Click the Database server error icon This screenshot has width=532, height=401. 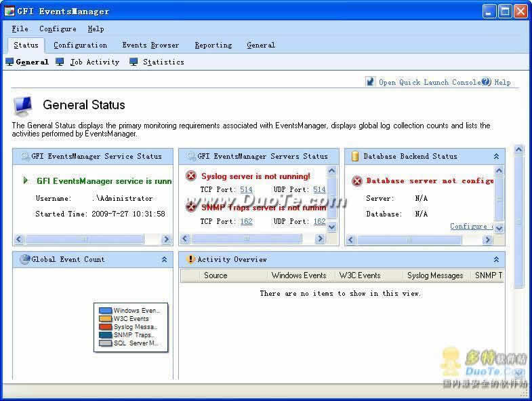pos(357,180)
